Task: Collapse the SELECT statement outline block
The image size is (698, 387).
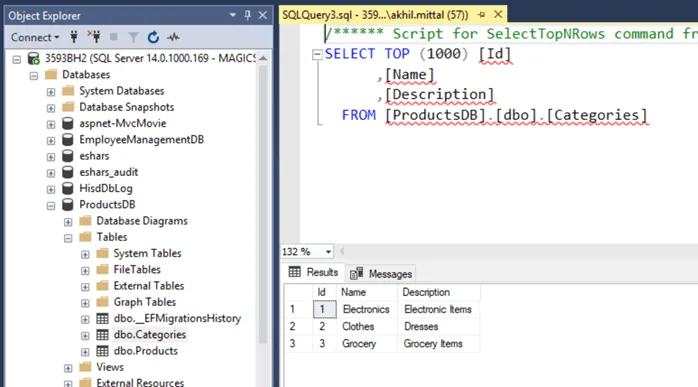Action: click(317, 54)
